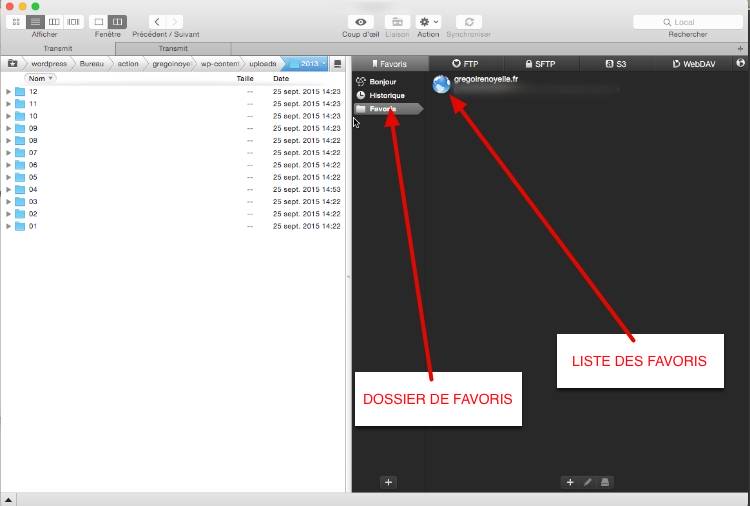Expand folder 09
This screenshot has width=750, height=506.
pos(8,128)
